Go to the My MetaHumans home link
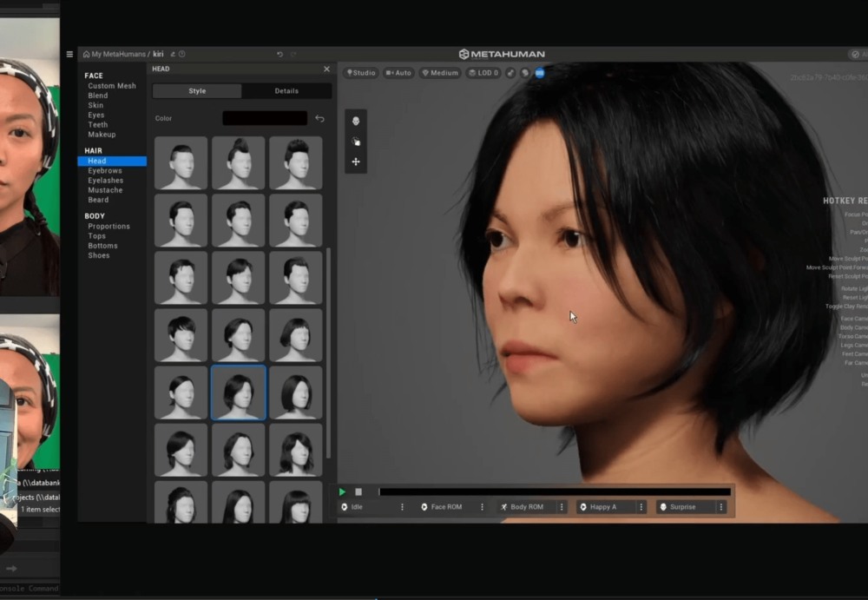 (114, 55)
